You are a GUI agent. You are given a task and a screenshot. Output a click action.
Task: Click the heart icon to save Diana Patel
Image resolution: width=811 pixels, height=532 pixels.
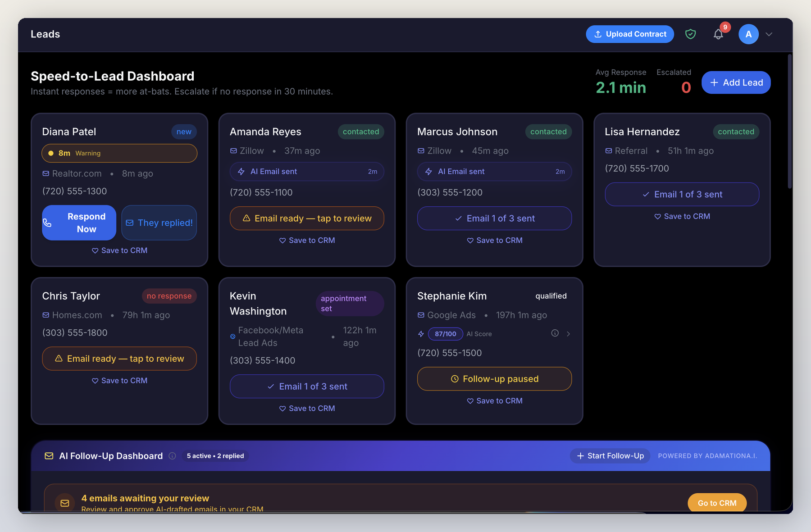(95, 250)
